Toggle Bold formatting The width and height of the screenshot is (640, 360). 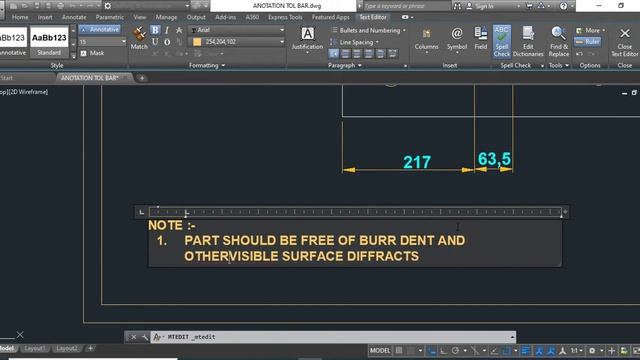pos(155,30)
